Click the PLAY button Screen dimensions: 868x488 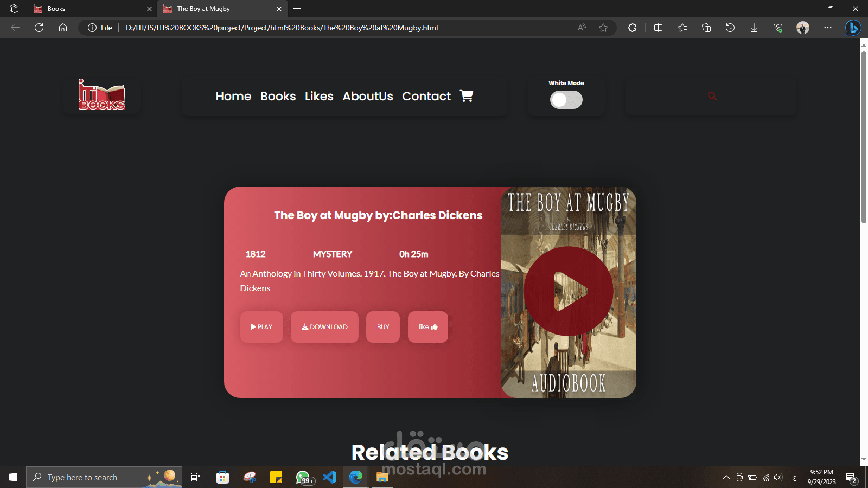(x=261, y=327)
